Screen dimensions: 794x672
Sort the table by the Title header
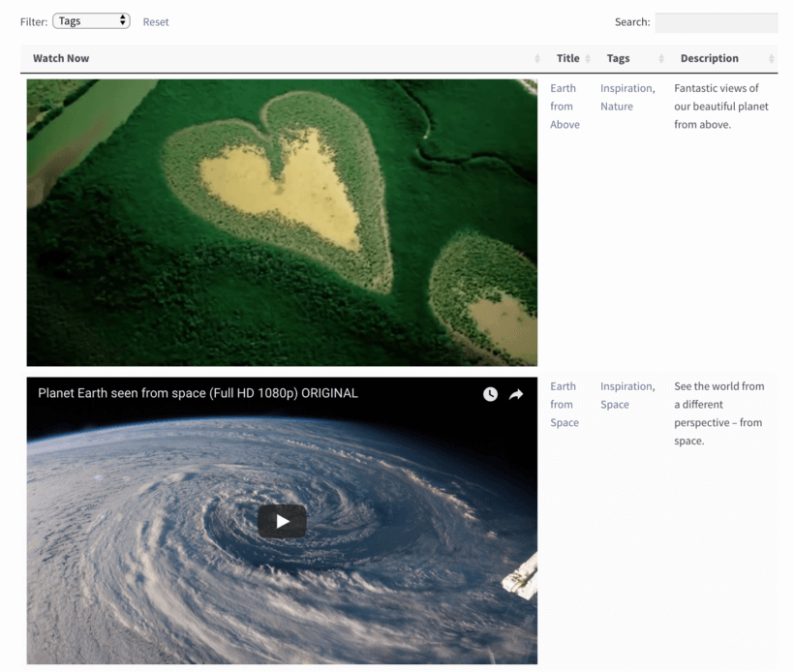click(x=568, y=58)
